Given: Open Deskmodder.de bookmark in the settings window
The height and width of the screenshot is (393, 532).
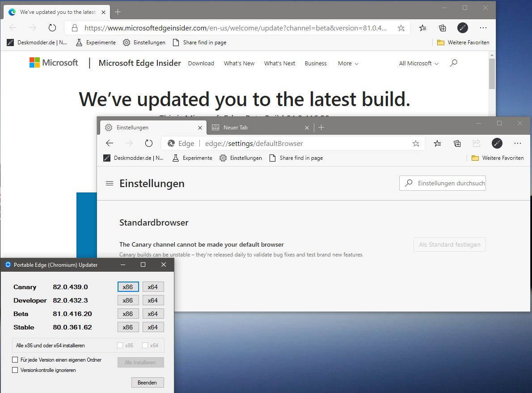Looking at the screenshot, I should pyautogui.click(x=133, y=158).
